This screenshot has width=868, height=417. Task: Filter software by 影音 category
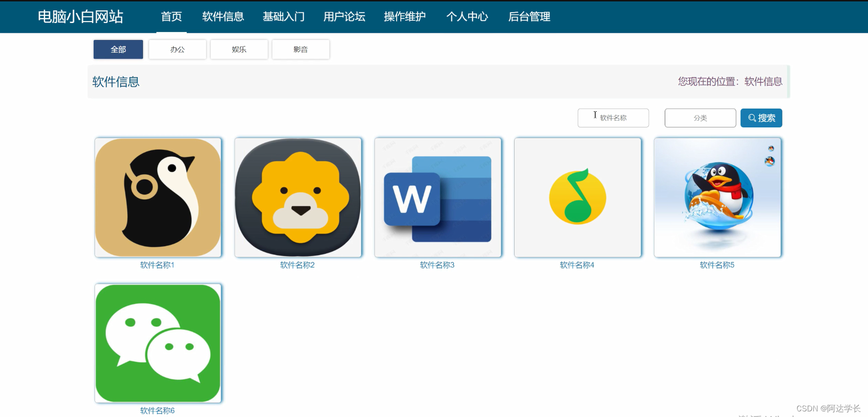point(301,49)
